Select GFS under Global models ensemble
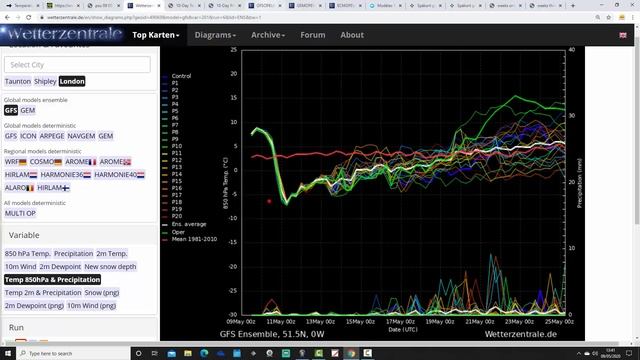The image size is (640, 360). pos(11,110)
